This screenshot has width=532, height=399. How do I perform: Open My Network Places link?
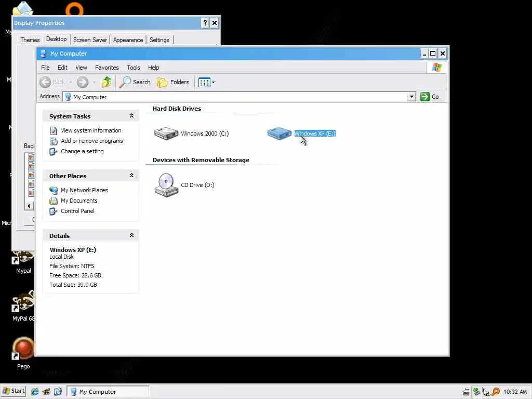(84, 190)
